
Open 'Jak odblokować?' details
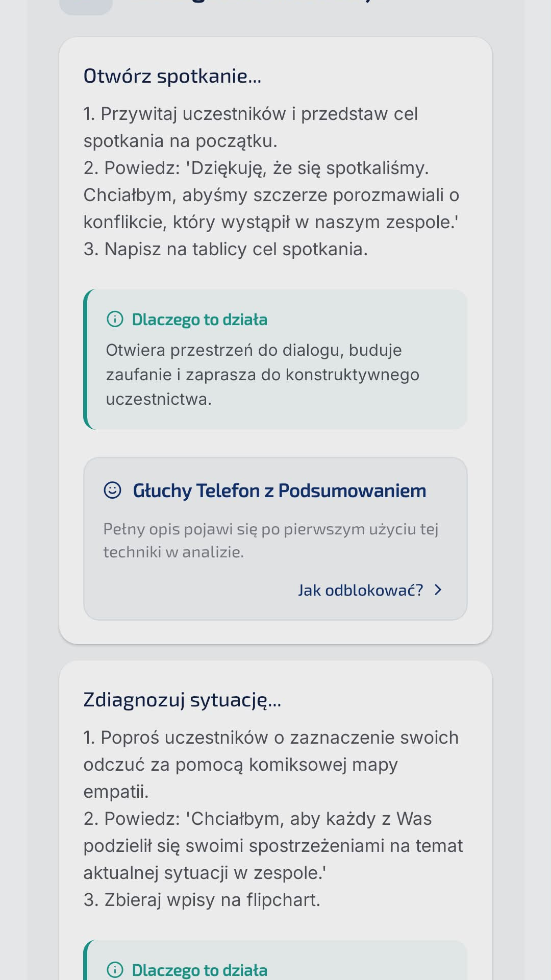pyautogui.click(x=361, y=590)
